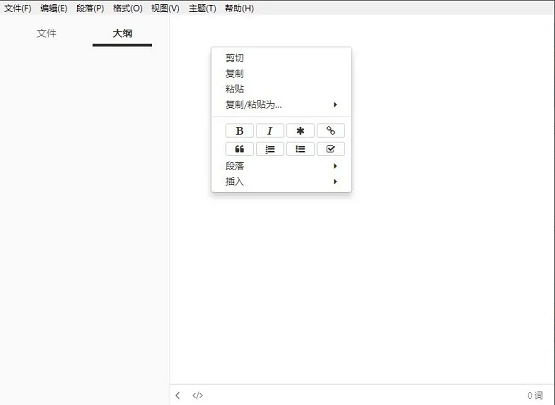Expand the 段落 submenu arrow in context menu
The image size is (555, 405).
point(335,166)
